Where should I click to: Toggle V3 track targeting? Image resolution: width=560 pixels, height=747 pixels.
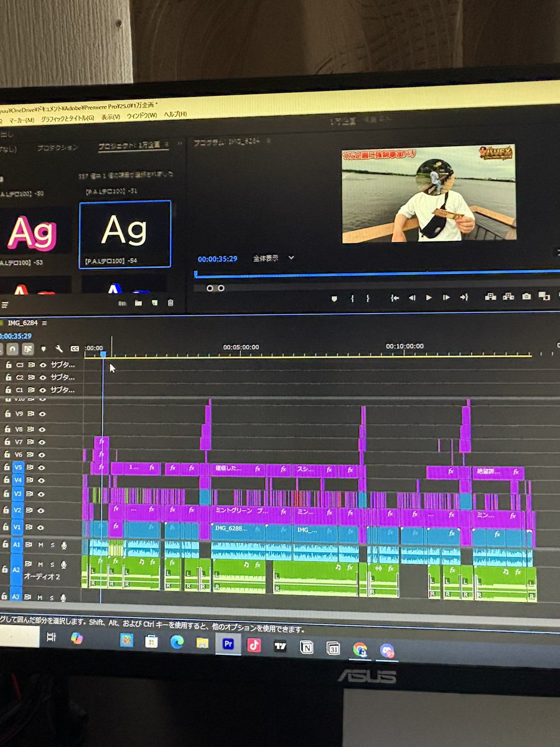17,494
